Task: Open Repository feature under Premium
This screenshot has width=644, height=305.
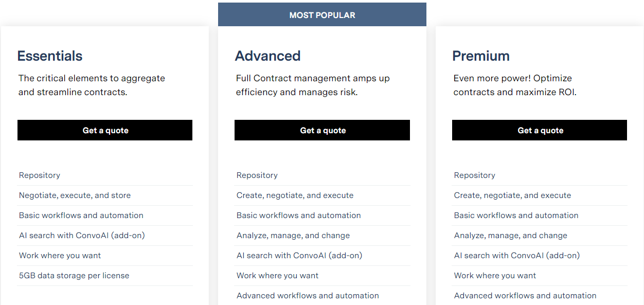Action: click(x=474, y=175)
